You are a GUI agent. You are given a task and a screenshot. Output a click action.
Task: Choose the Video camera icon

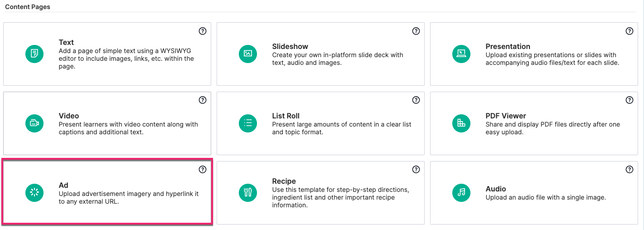[34, 123]
